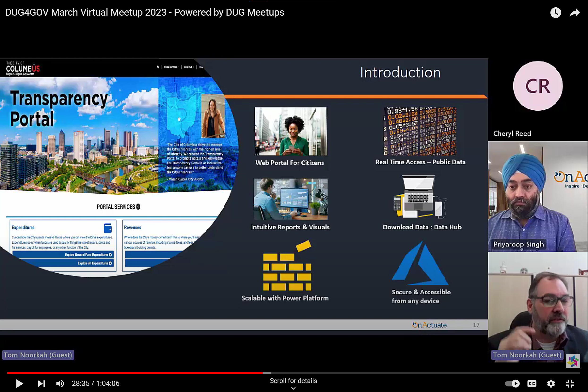Turn on closed captions
This screenshot has width=588, height=392.
532,383
